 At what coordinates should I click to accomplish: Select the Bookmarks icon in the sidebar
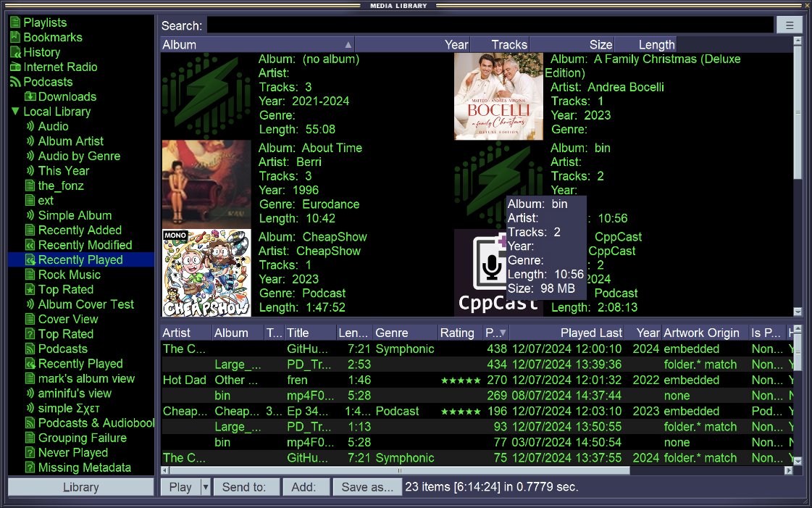16,37
